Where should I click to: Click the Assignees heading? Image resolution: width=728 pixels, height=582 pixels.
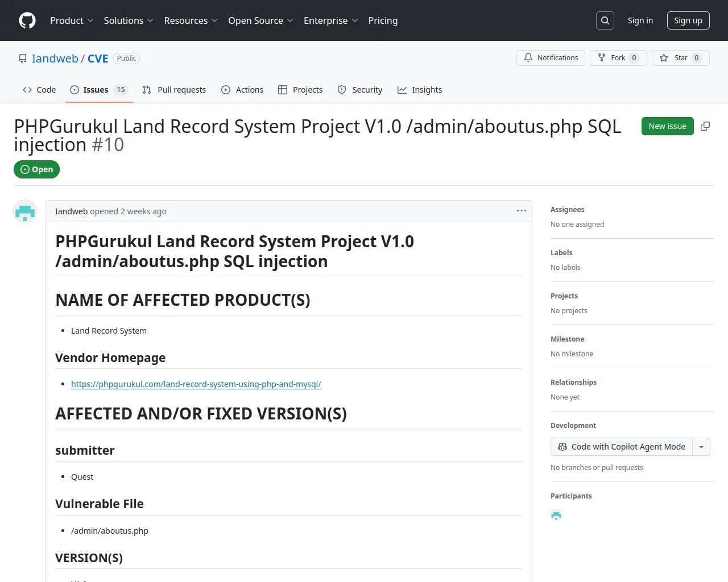coord(568,210)
